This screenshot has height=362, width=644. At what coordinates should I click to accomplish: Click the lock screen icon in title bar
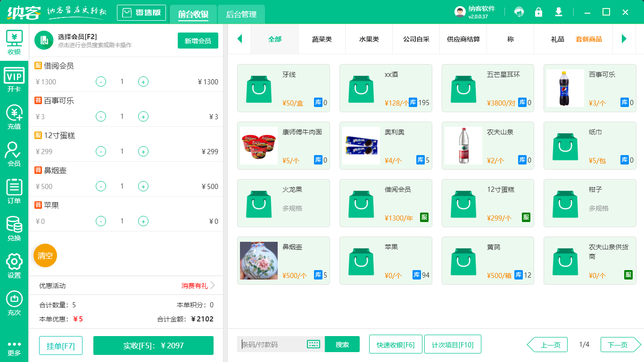(x=538, y=12)
